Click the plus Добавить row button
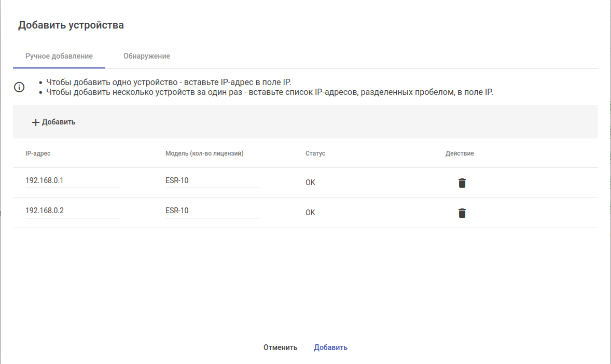This screenshot has width=611, height=364. pyautogui.click(x=54, y=122)
